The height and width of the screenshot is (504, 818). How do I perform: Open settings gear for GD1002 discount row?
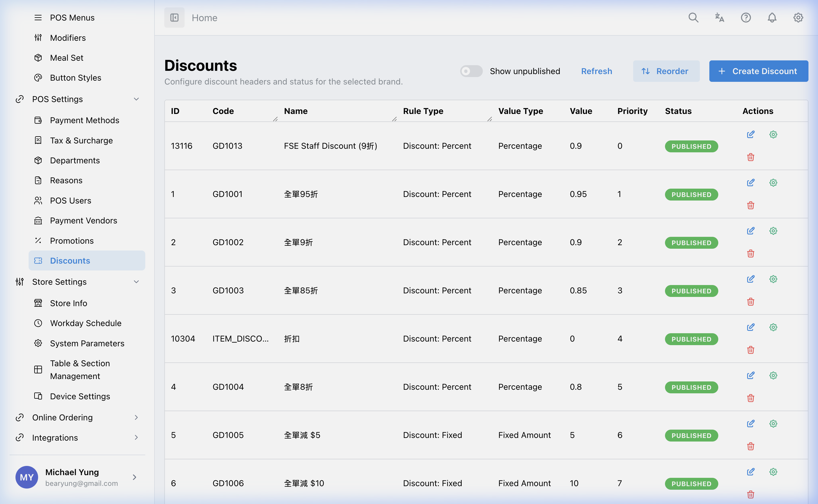773,231
